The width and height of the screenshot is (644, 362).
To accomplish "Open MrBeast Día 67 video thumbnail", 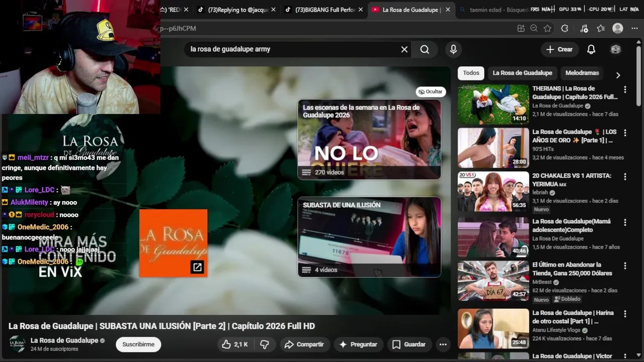I will [494, 281].
